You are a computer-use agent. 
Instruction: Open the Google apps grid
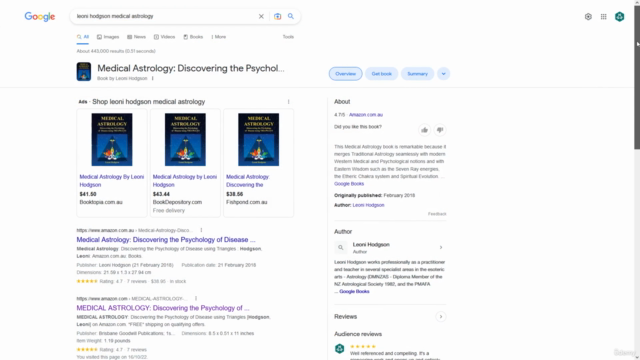[x=604, y=17]
